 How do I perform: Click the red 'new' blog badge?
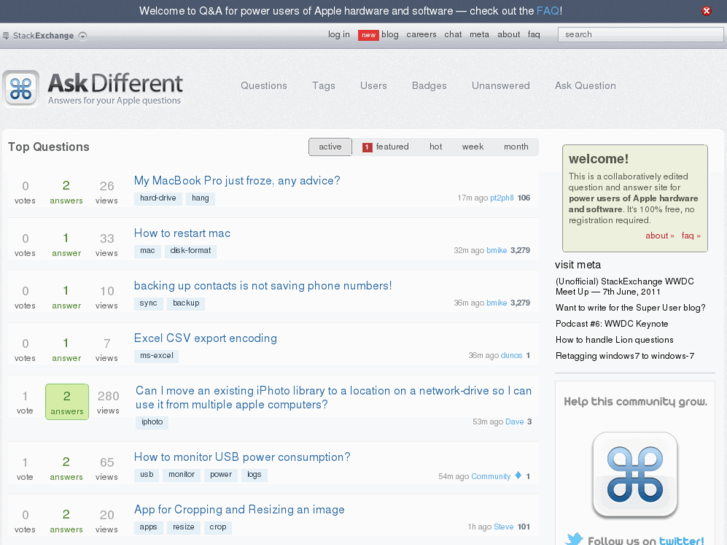pos(368,35)
